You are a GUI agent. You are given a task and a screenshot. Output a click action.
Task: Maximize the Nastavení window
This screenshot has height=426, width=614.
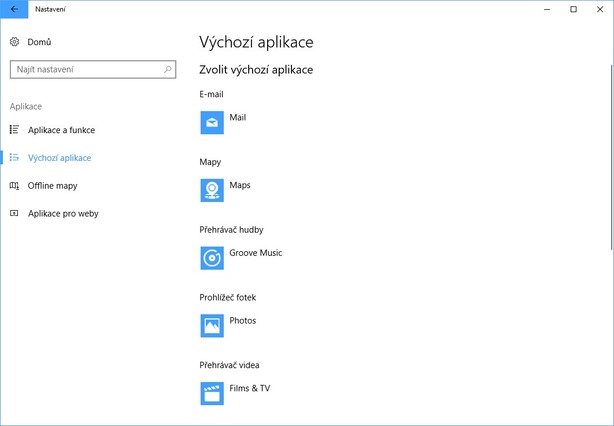pyautogui.click(x=573, y=9)
